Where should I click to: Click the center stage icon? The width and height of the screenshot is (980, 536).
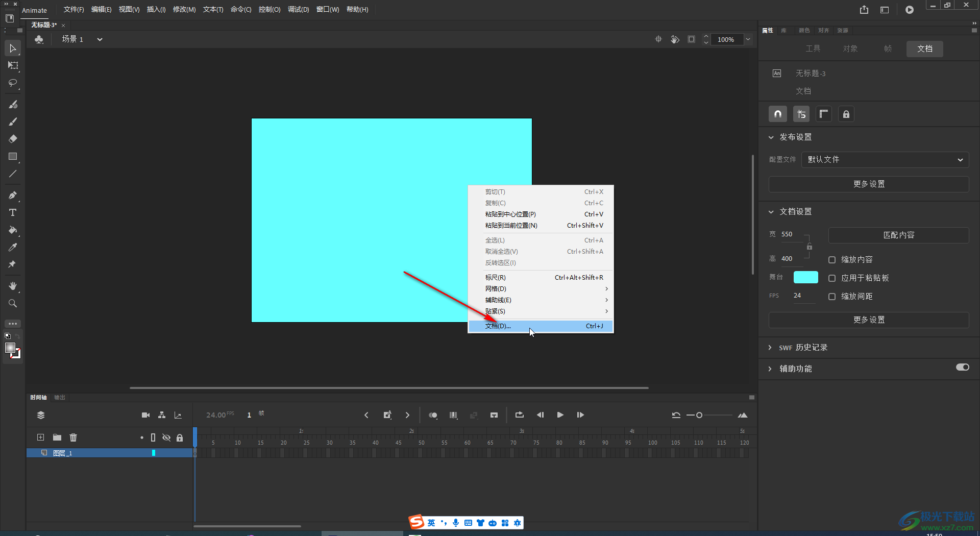tap(658, 39)
